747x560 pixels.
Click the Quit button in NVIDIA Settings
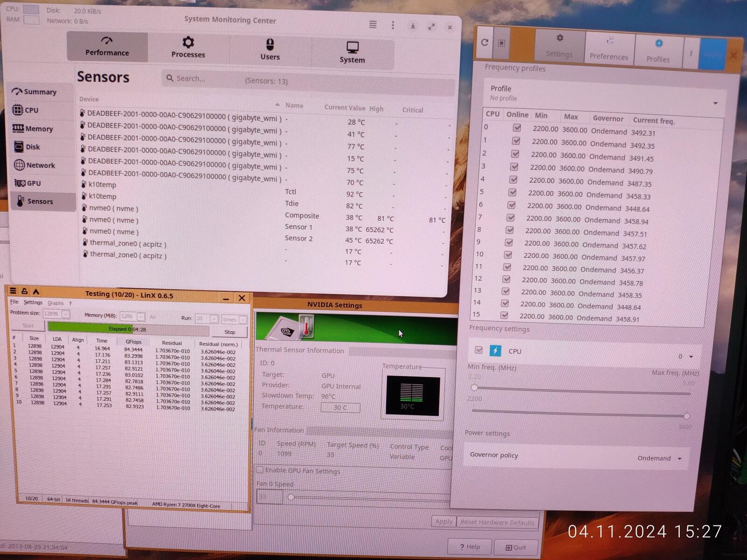[x=516, y=547]
